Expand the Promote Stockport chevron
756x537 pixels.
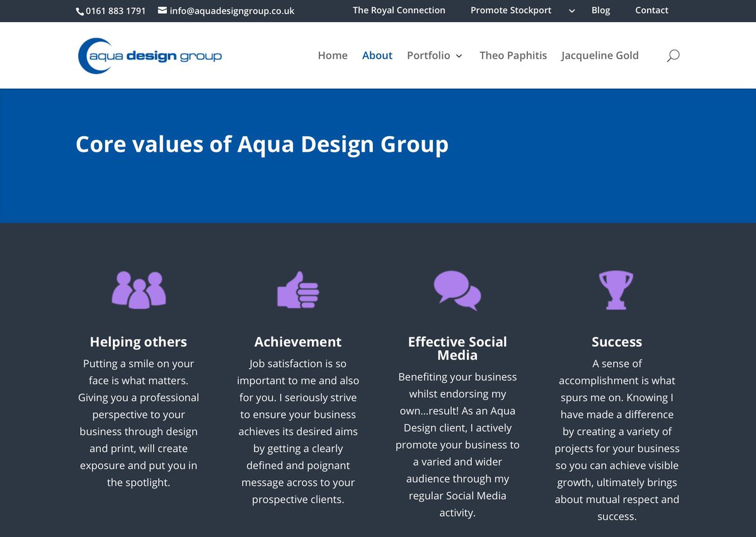tap(571, 11)
